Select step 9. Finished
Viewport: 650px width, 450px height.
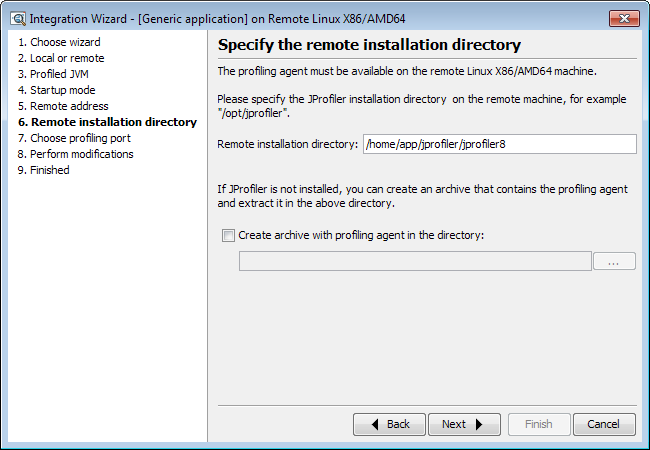click(44, 170)
